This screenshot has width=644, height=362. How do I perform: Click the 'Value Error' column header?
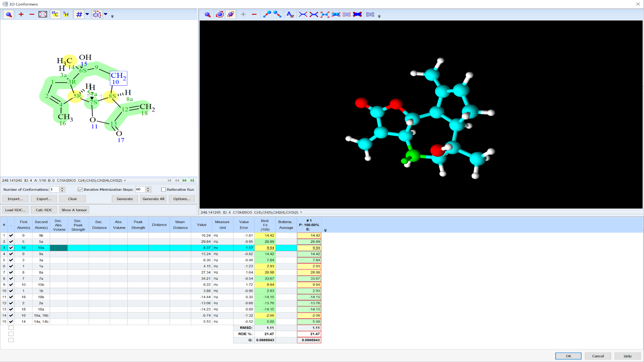tap(244, 225)
